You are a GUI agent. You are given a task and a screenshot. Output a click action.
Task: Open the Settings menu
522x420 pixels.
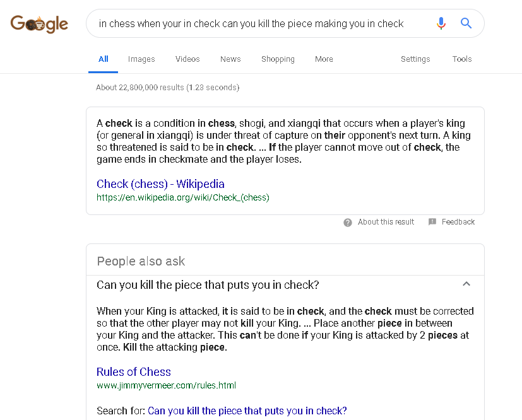pos(415,59)
